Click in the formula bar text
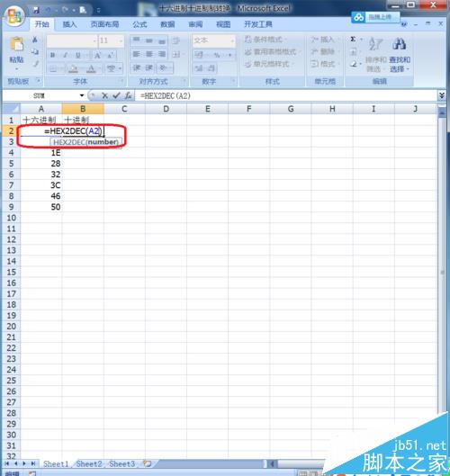Viewport: 450px width, 476px height. (x=166, y=96)
